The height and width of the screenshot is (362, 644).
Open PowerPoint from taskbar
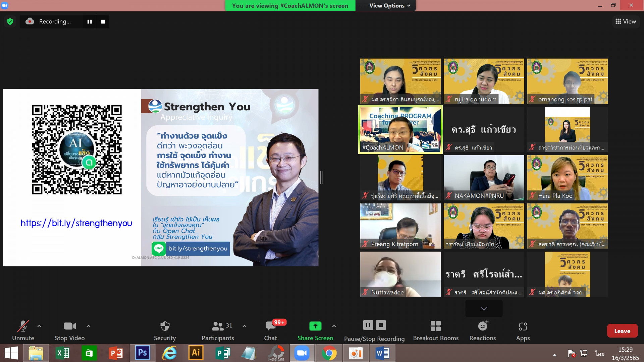pos(116,353)
